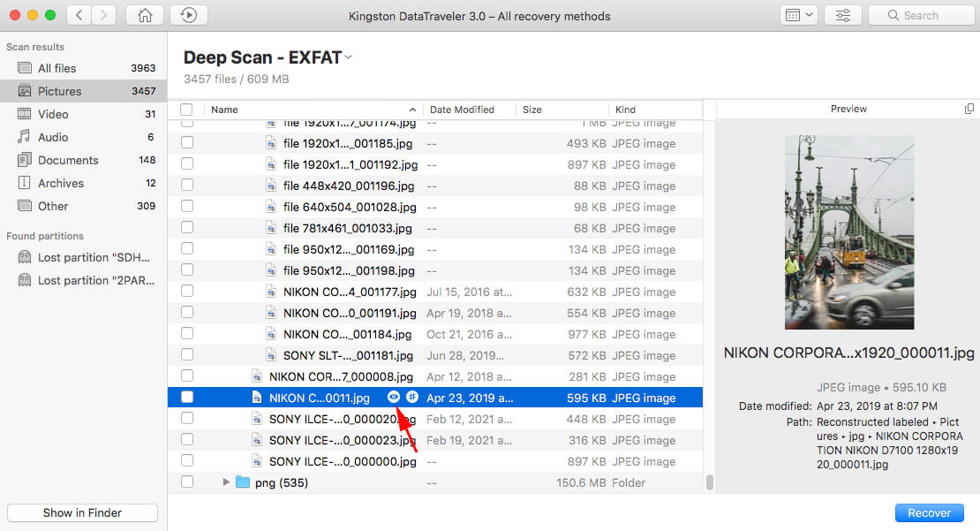980x531 pixels.
Task: Click the back navigation arrow
Action: point(79,15)
